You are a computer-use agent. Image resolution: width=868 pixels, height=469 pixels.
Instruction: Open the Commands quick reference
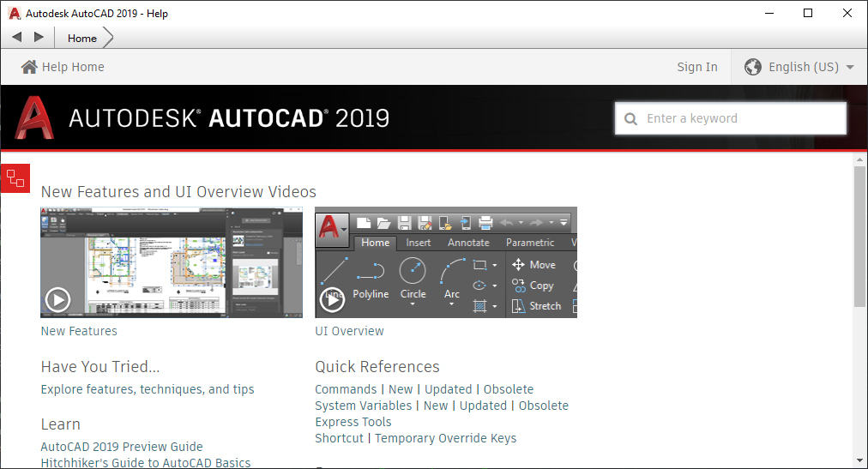346,389
